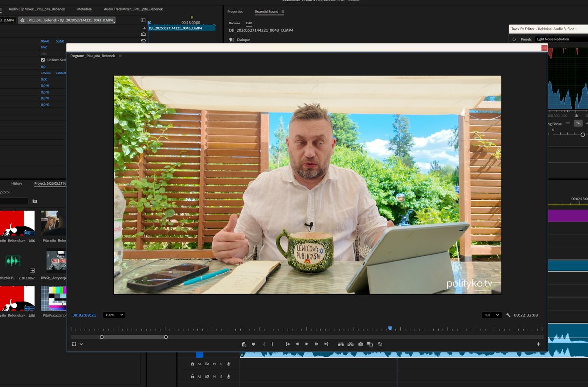Open Button Editor plus icon
The height and width of the screenshot is (387, 588).
click(x=538, y=344)
